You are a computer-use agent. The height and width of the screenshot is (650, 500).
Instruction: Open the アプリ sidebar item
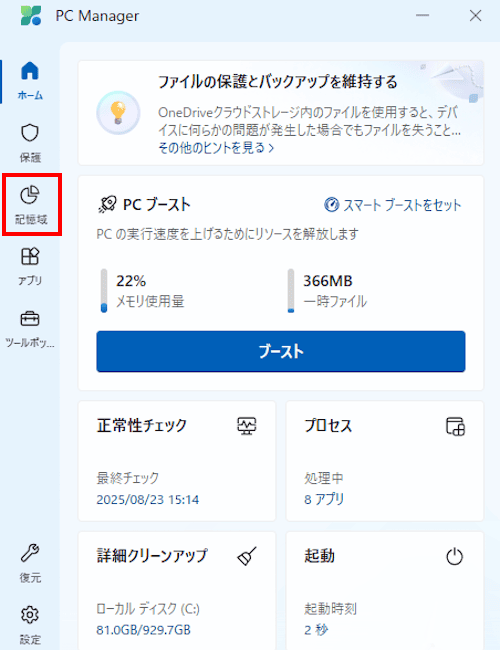[x=30, y=267]
